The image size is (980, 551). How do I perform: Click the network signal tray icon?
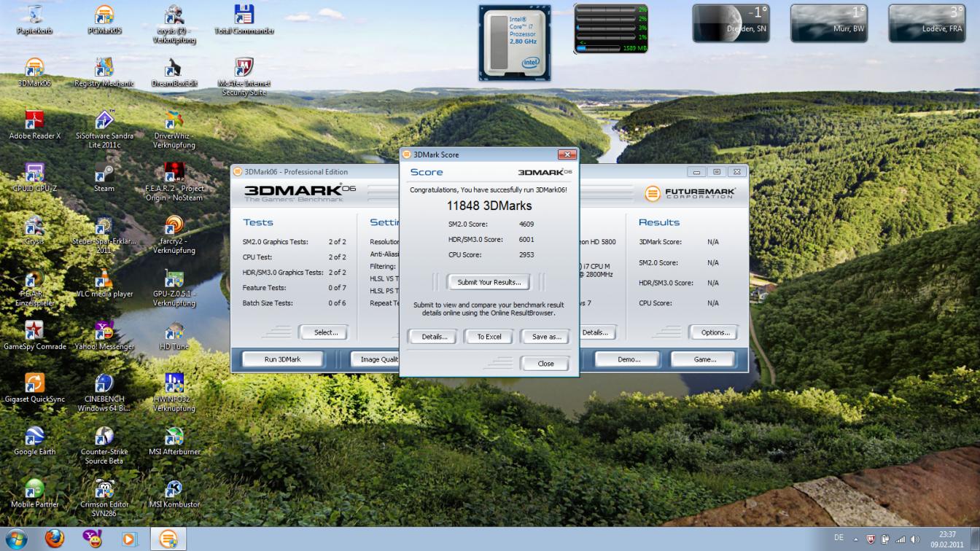(x=900, y=539)
